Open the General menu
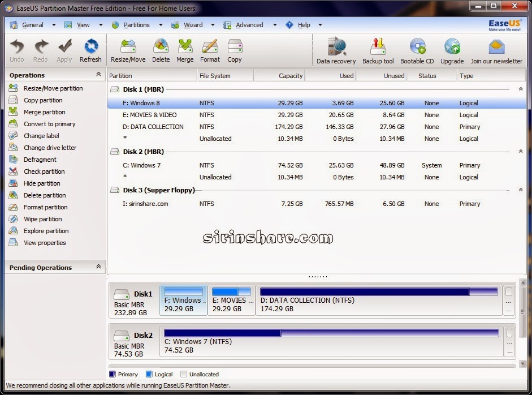 [33, 25]
